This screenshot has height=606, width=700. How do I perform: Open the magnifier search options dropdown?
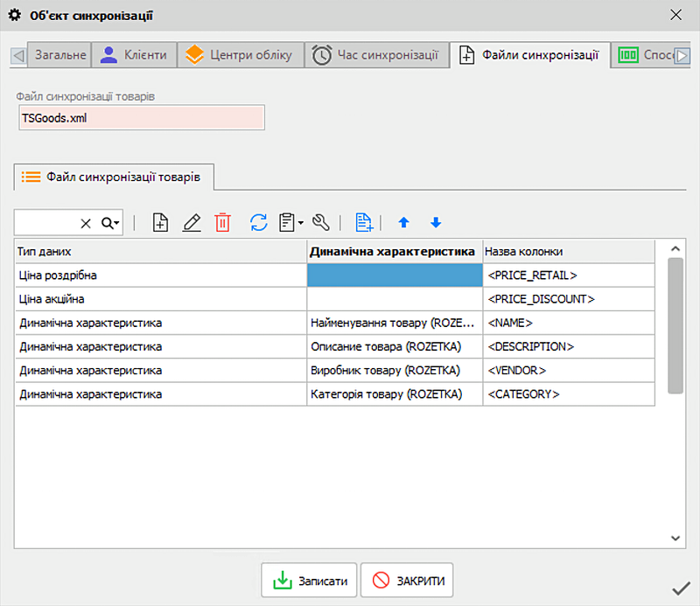pos(110,223)
